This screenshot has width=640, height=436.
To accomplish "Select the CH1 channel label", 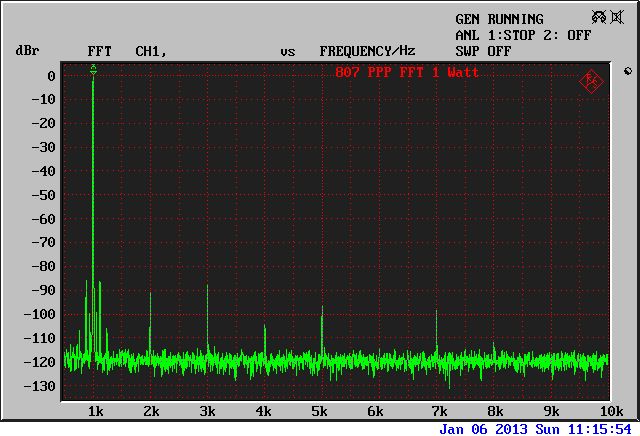I will click(150, 51).
